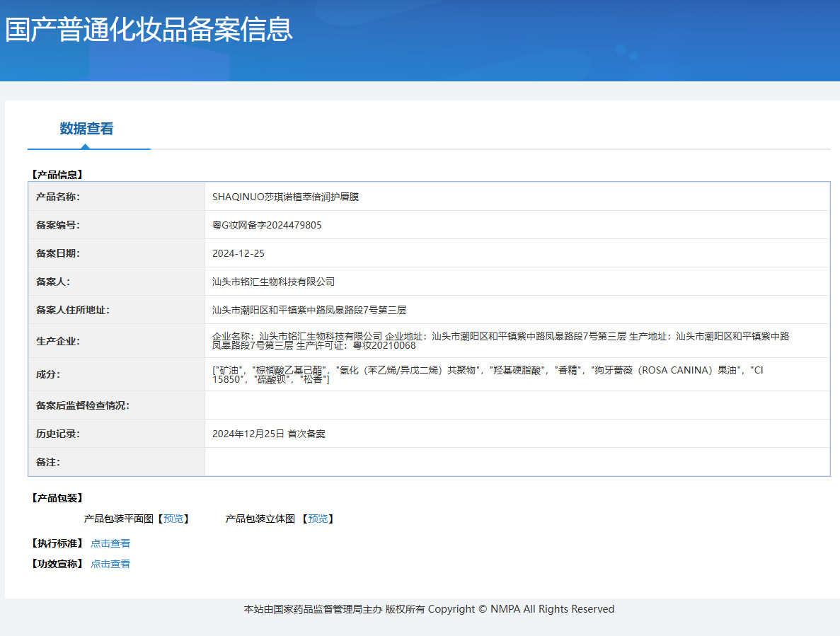840x636 pixels.
Task: Click the 成分 ingredients list text
Action: point(488,375)
